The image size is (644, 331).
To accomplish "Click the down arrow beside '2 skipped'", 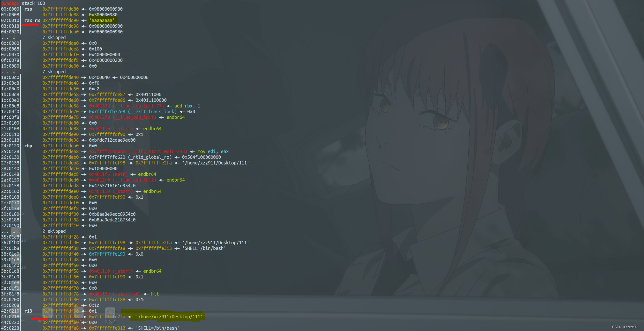I will point(14,231).
